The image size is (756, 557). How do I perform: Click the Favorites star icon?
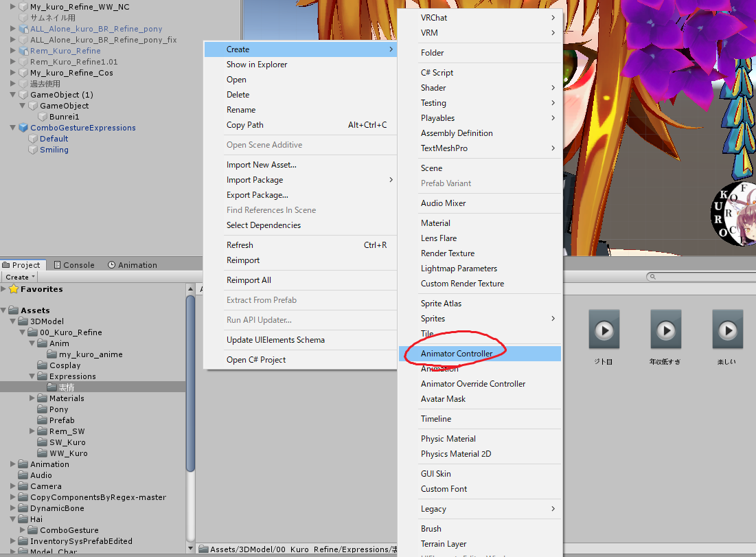point(14,289)
